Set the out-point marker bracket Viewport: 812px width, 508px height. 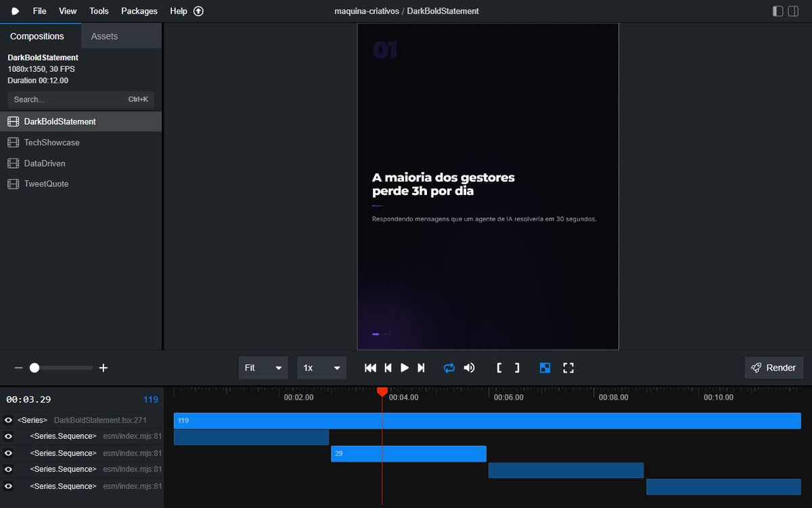(x=517, y=368)
